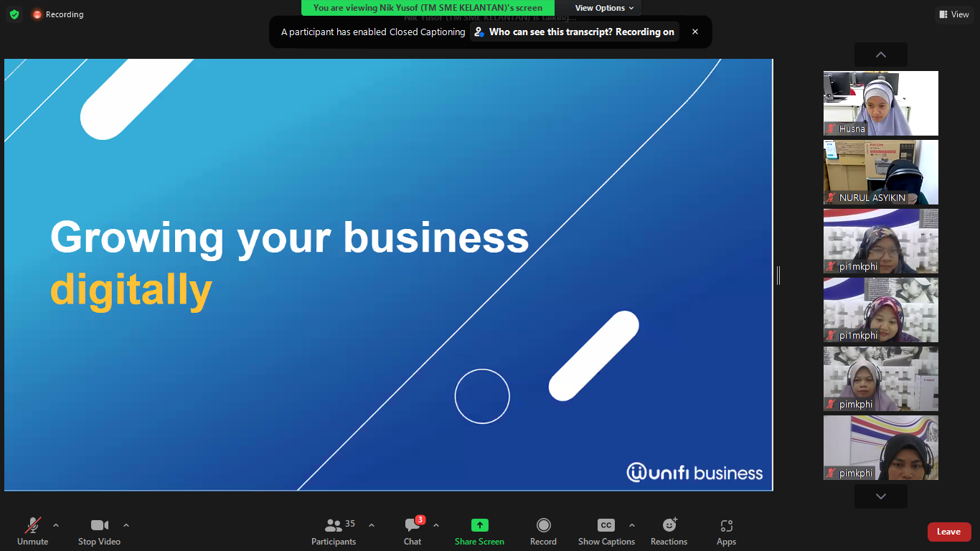Click the green encryption shield icon
This screenshot has width=980, height=551.
(14, 14)
